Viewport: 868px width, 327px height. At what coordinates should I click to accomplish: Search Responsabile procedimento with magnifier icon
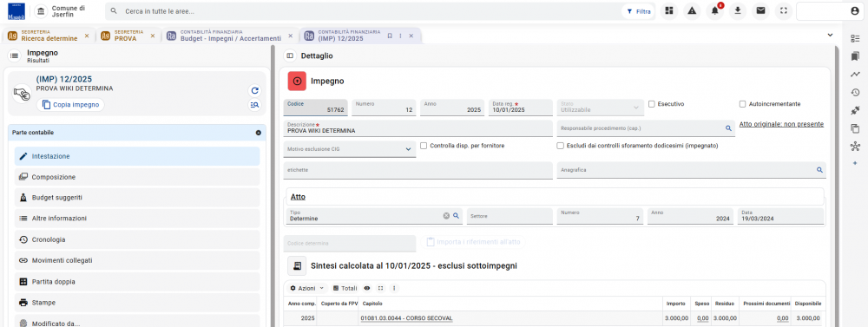728,128
